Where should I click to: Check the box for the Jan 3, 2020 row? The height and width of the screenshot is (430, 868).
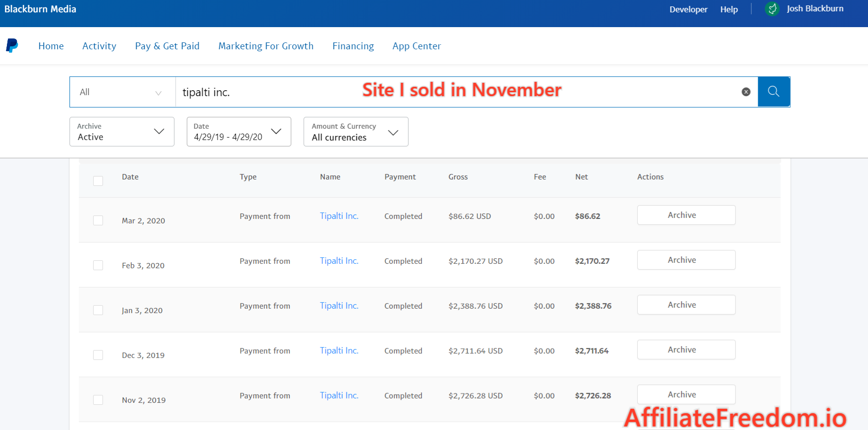tap(98, 310)
